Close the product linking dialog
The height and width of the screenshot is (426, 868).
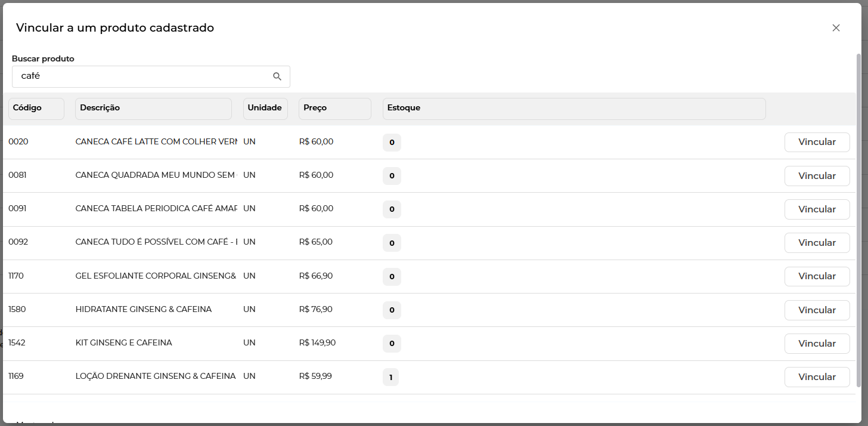click(x=836, y=28)
